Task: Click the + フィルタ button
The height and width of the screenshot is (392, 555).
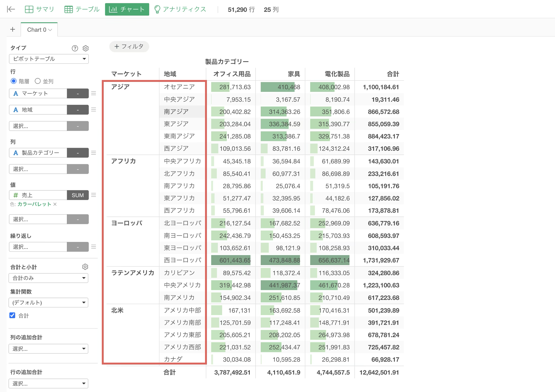Action: [x=129, y=46]
